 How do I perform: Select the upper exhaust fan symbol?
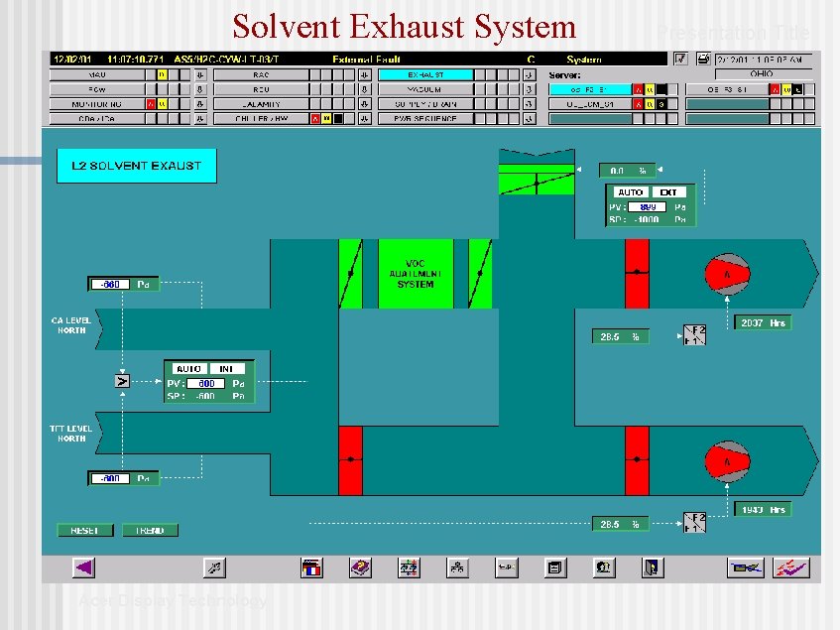(727, 274)
